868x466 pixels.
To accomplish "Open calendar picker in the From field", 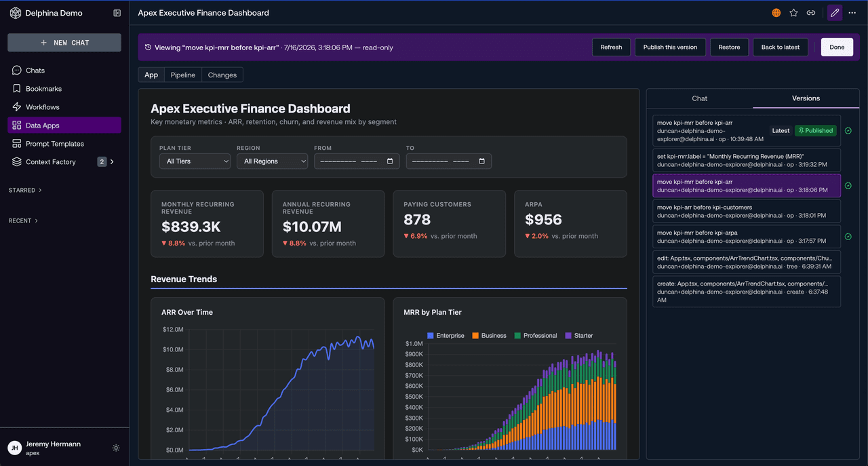I will pos(390,161).
